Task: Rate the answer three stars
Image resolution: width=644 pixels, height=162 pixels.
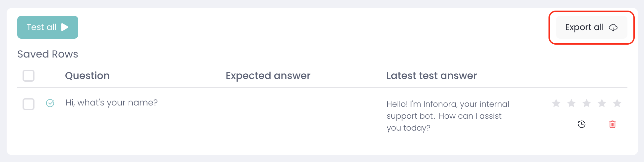Action: tap(587, 103)
